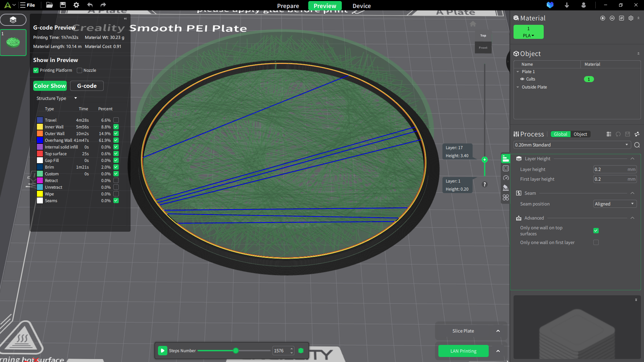Select the fourth process category tab icon
Image resolution: width=644 pixels, height=362 pixels.
point(506,188)
